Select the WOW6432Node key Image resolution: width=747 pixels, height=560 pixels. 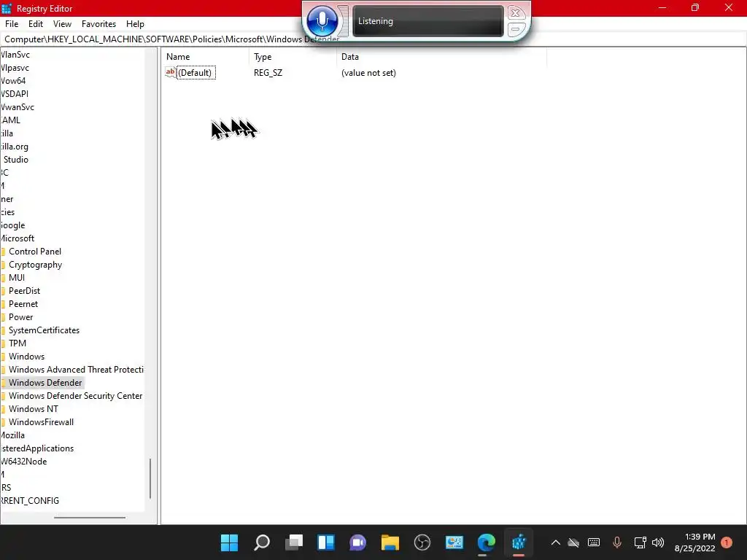tap(24, 462)
